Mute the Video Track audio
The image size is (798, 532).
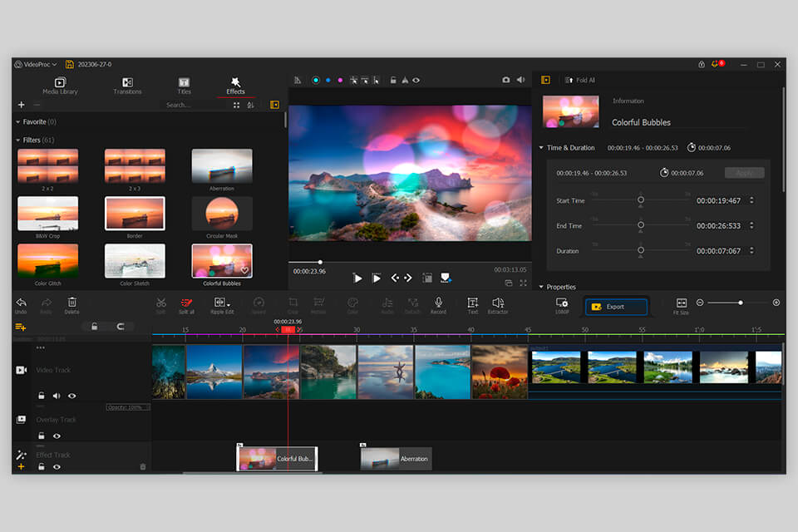tap(57, 396)
